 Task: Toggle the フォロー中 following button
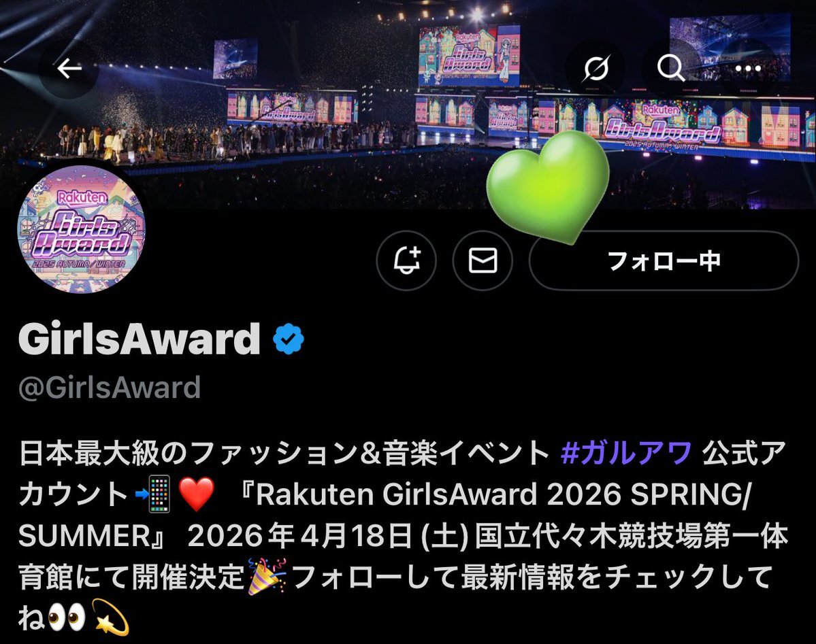click(x=664, y=260)
